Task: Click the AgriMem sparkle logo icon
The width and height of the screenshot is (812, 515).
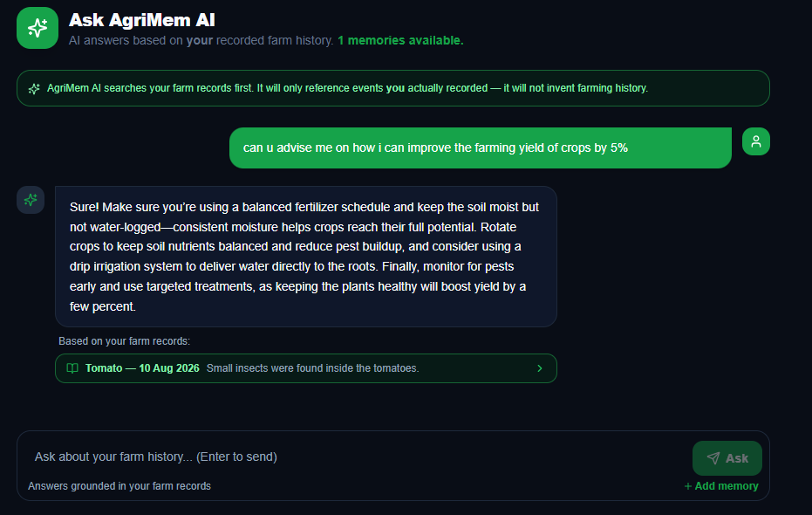Action: click(38, 28)
